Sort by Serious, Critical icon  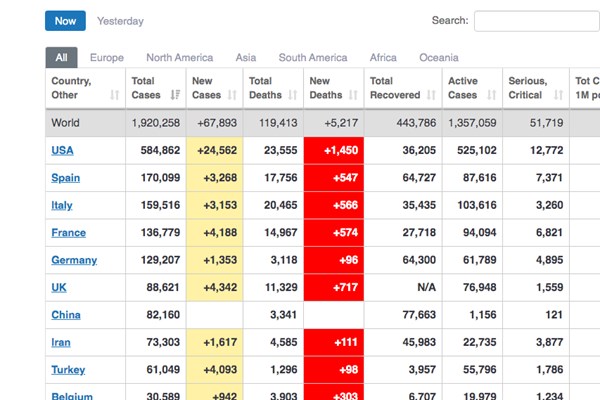point(557,95)
